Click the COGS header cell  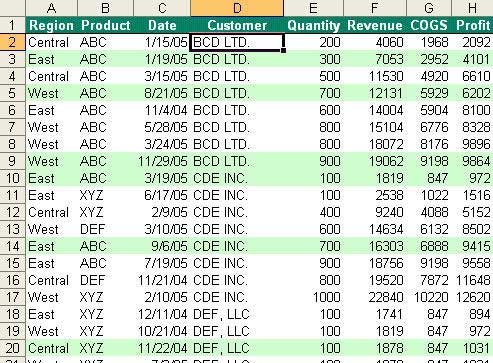point(429,25)
